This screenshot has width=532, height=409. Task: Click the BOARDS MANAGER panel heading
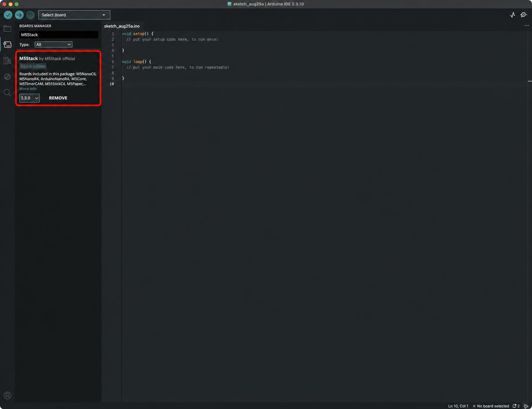click(35, 26)
